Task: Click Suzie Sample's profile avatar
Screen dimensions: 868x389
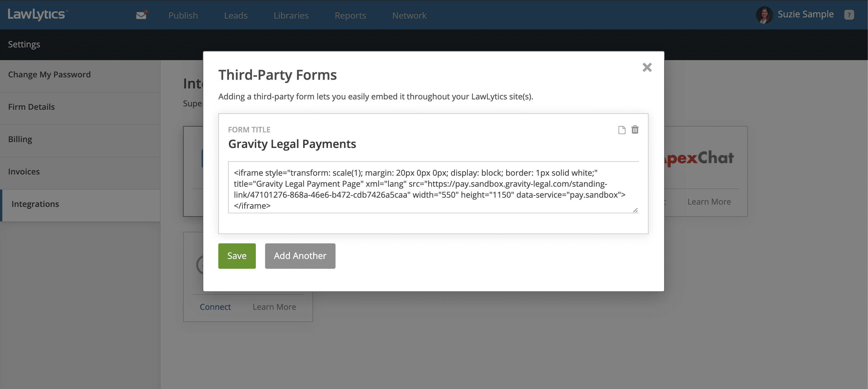Action: (x=764, y=15)
